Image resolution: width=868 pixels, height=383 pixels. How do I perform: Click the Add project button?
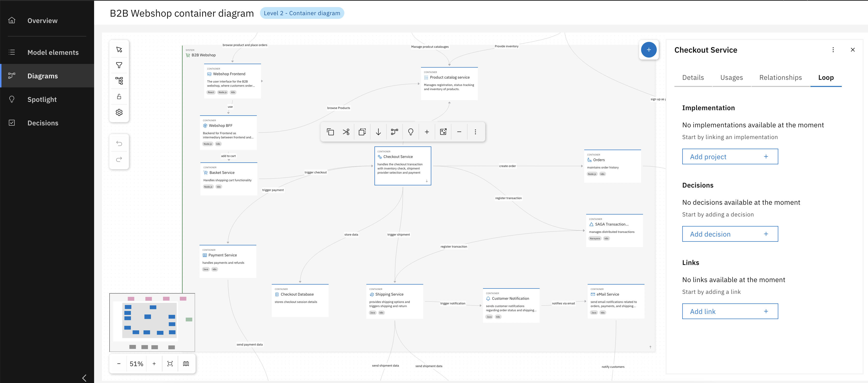click(730, 157)
